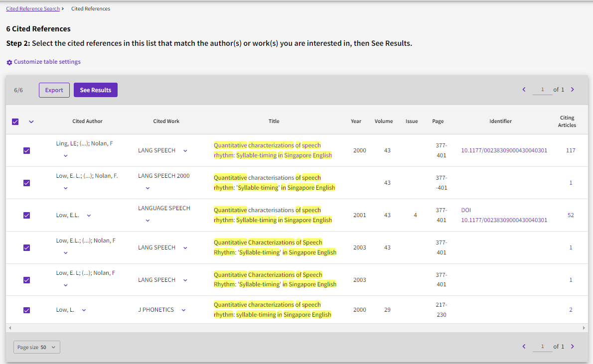
Task: Click next page arrow in bottom pagination
Action: click(x=573, y=347)
